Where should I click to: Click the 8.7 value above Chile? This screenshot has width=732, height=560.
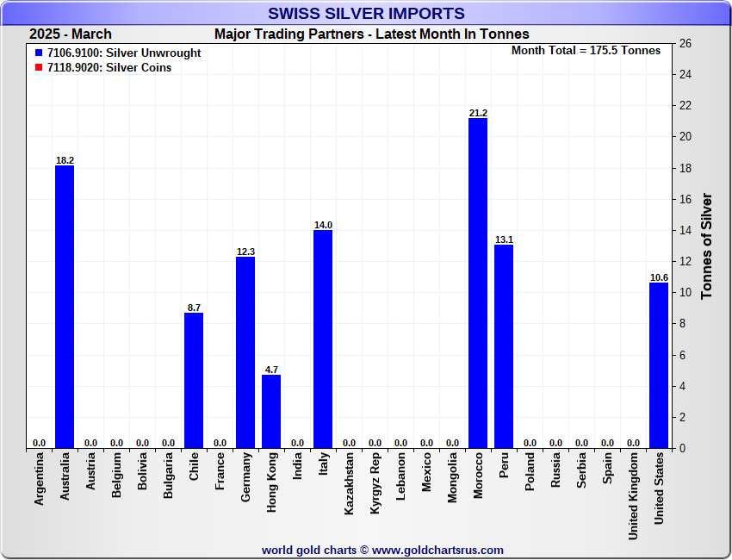point(194,308)
